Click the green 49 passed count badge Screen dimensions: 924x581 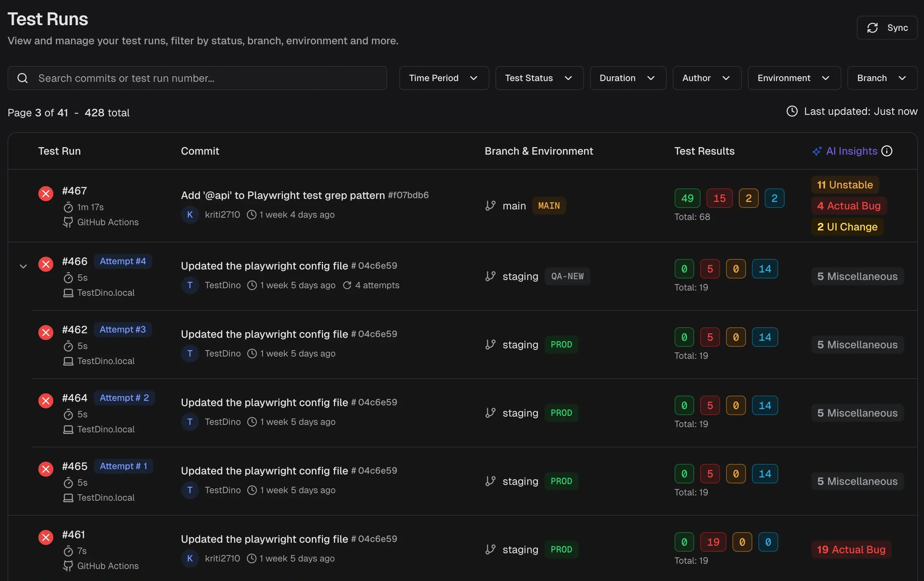pos(687,198)
